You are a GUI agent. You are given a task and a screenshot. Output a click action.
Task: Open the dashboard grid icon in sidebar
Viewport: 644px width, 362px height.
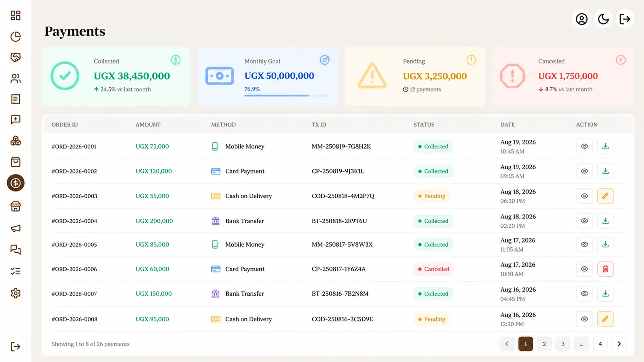(x=15, y=15)
